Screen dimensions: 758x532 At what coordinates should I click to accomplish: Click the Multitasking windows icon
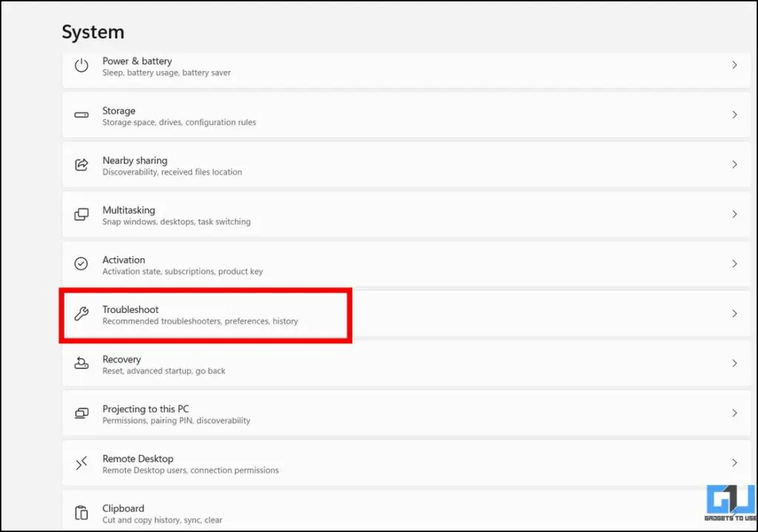click(x=81, y=215)
